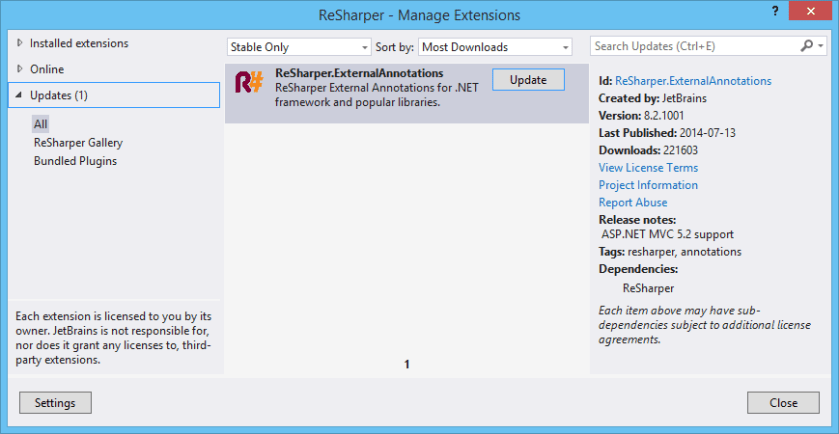
Task: Click the Version 8.2.1001 text
Action: [x=641, y=116]
